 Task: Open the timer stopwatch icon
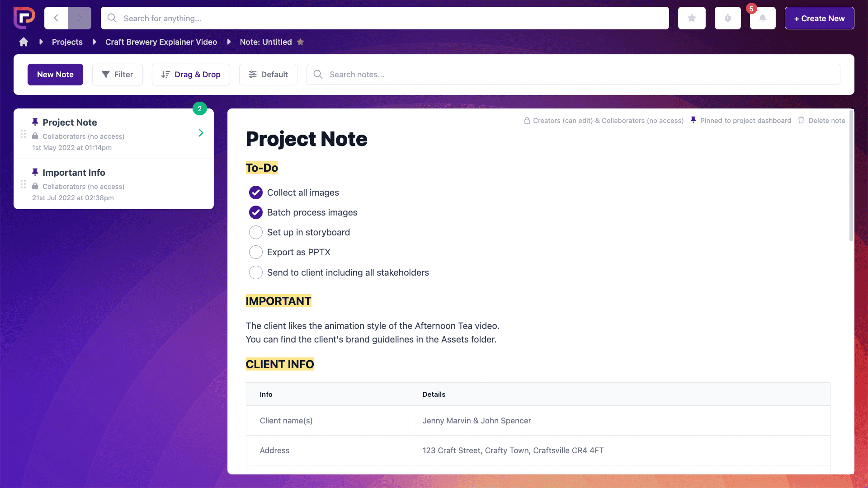click(x=727, y=18)
